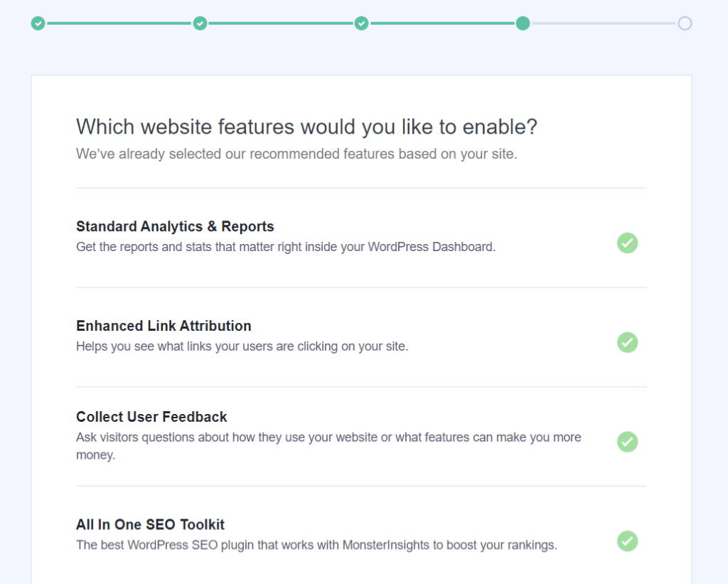Click the All In One SEO Toolkit label
Image resolution: width=728 pixels, height=584 pixels.
(150, 524)
